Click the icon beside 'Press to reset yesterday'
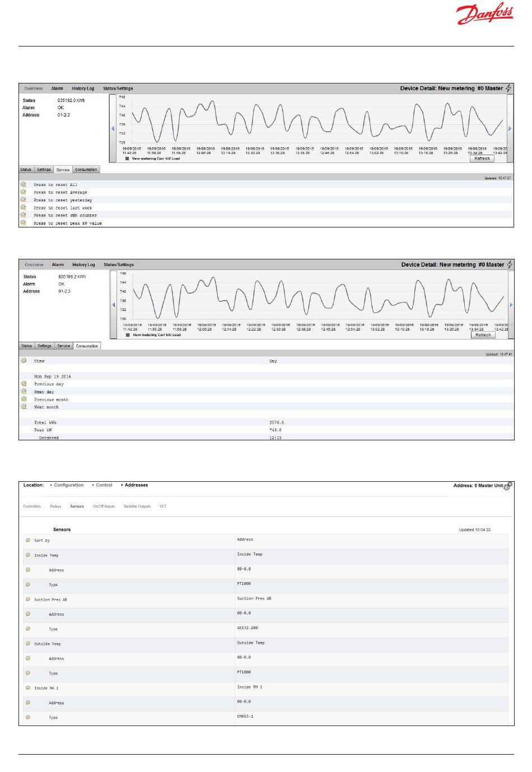This screenshot has width=532, height=772. tap(23, 199)
